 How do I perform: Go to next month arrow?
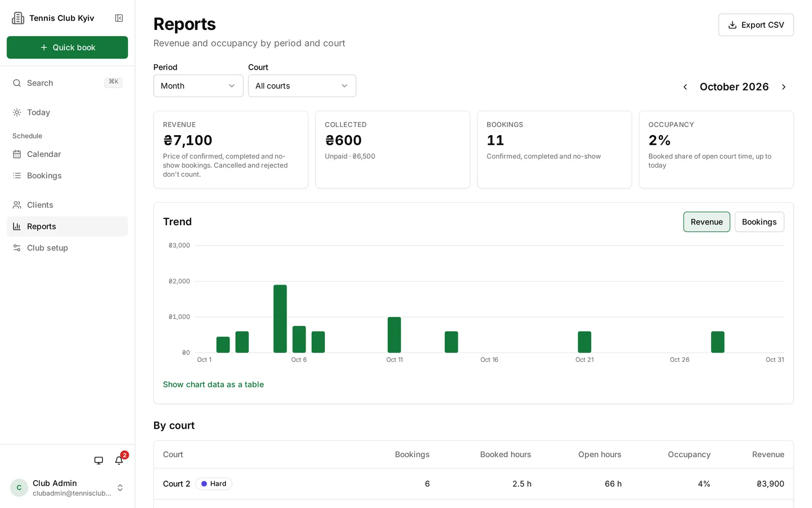click(784, 87)
